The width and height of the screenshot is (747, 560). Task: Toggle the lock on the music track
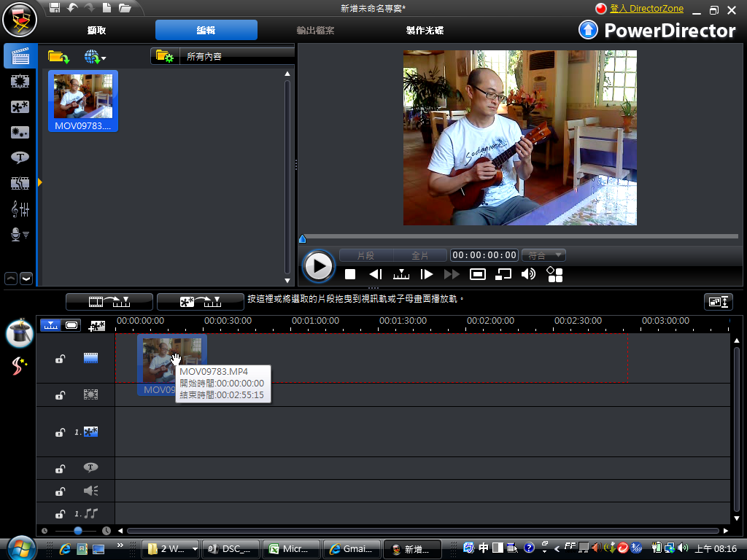tap(61, 514)
